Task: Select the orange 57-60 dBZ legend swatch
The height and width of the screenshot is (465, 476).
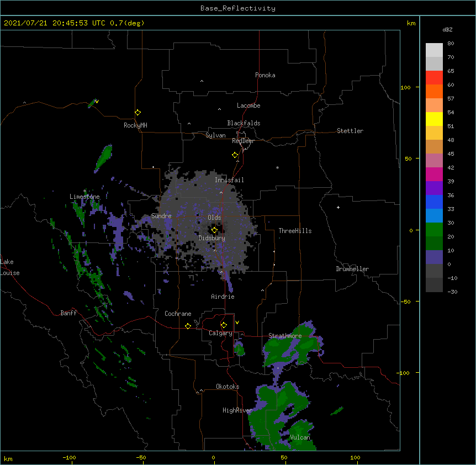Action: pos(434,91)
